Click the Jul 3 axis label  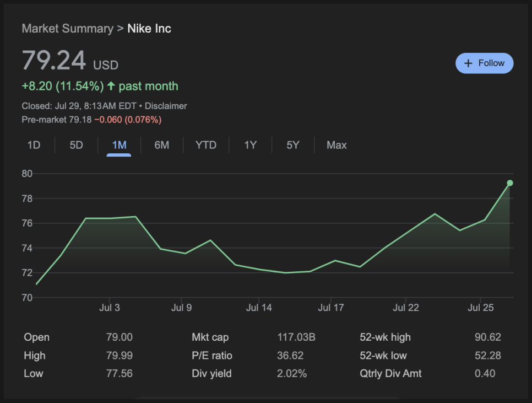[110, 308]
